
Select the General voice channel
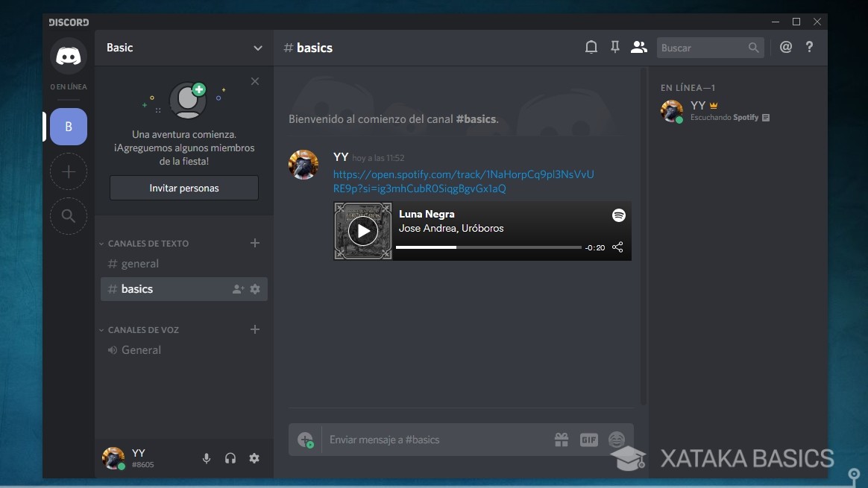click(x=142, y=349)
